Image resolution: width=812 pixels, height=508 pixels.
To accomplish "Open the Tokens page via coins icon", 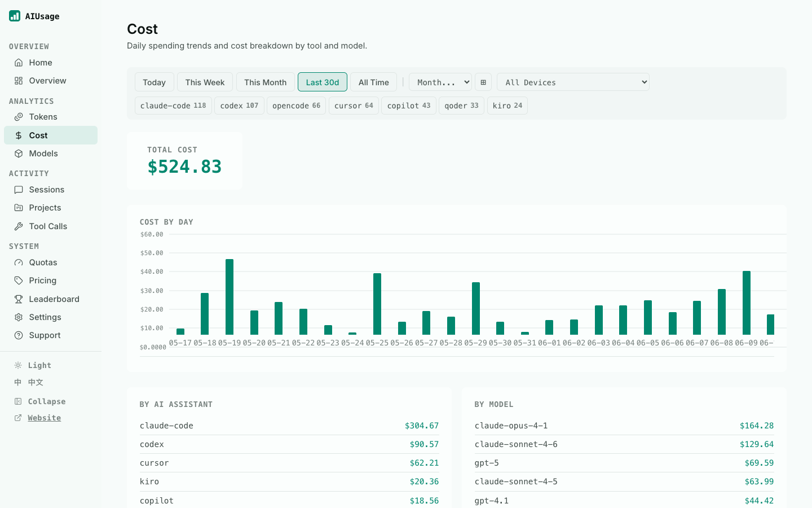I will pos(19,117).
